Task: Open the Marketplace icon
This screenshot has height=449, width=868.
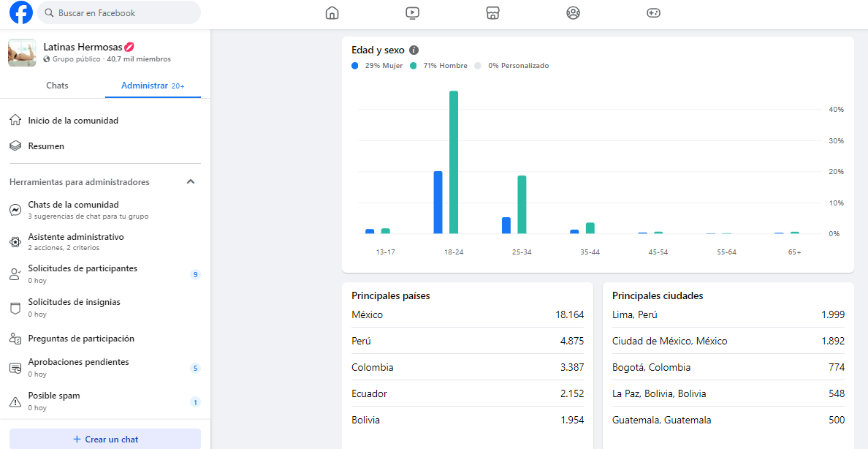Action: click(492, 12)
